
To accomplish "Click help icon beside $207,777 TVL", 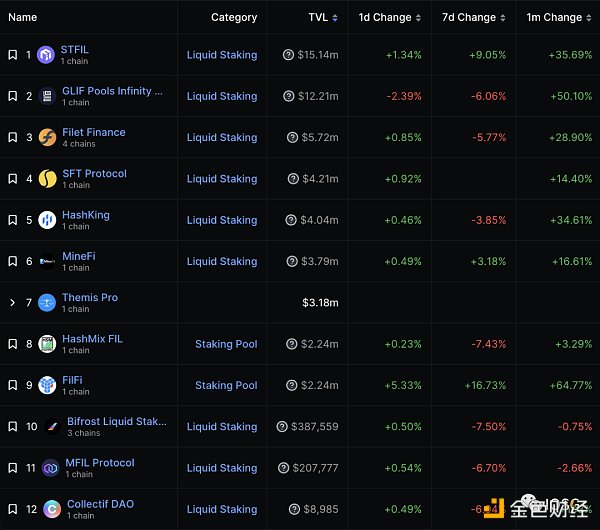I will tap(284, 468).
